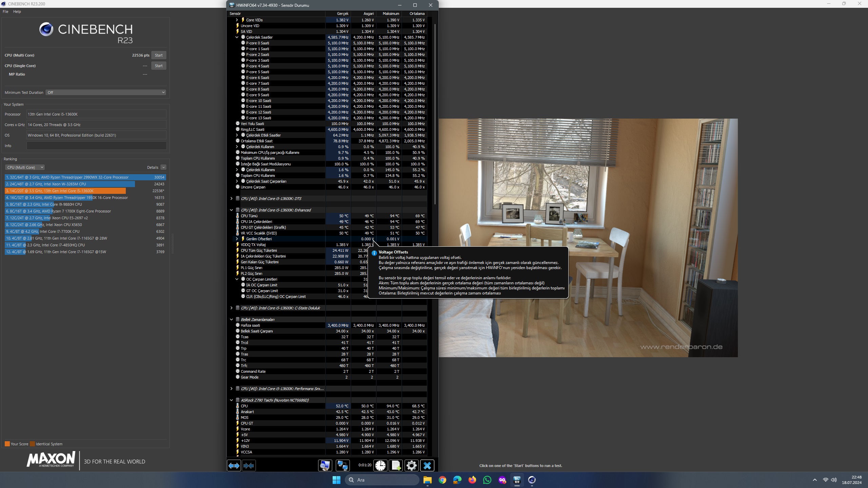Click the rendered room image in Cinebench

[588, 238]
